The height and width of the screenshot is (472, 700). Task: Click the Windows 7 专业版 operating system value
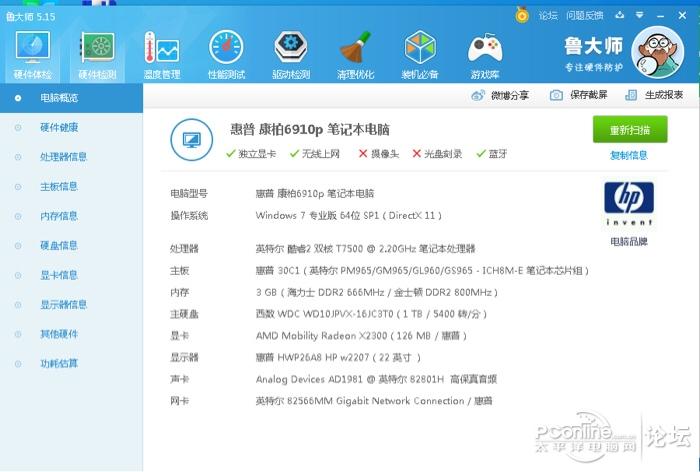coord(349,216)
